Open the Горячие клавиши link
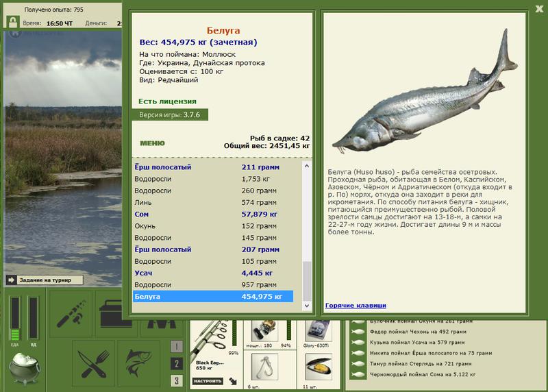This screenshot has height=392, width=548. pyautogui.click(x=356, y=305)
